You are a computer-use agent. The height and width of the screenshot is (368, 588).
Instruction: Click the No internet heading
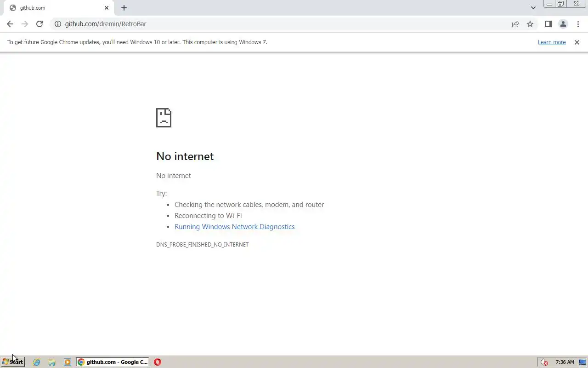pos(185,156)
